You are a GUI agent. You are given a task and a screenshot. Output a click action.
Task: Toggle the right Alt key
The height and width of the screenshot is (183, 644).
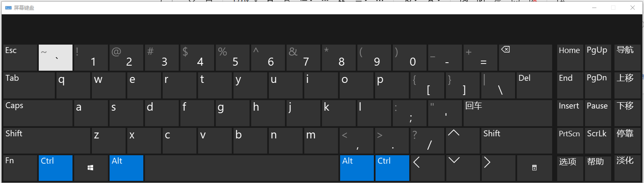click(x=357, y=168)
